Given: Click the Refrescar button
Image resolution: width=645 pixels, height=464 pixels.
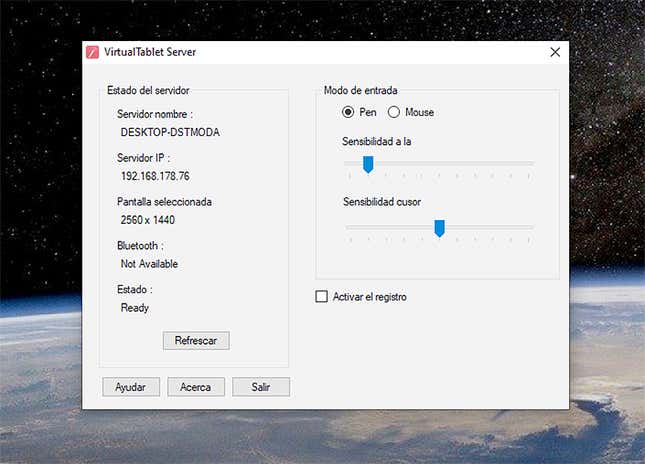Looking at the screenshot, I should pyautogui.click(x=196, y=341).
